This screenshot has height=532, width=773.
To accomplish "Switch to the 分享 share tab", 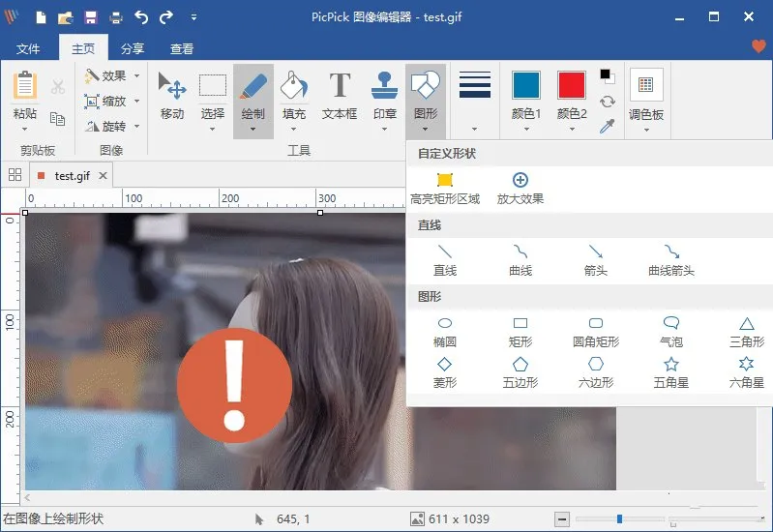I will 133,48.
